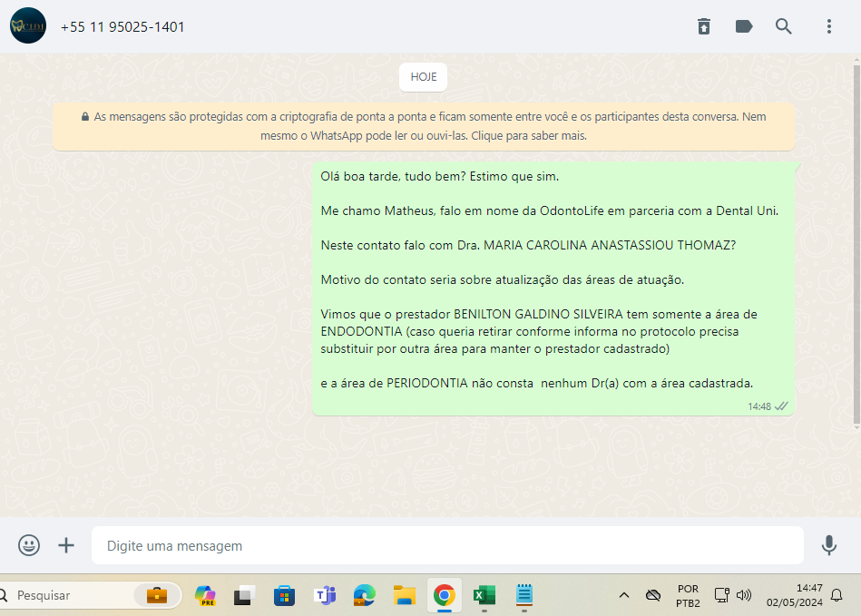Open Task View on taskbar
This screenshot has width=861, height=616.
point(244,595)
